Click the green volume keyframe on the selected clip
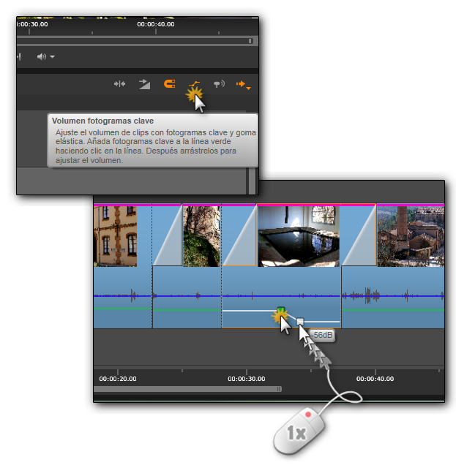This screenshot has width=456, height=476. tap(281, 310)
